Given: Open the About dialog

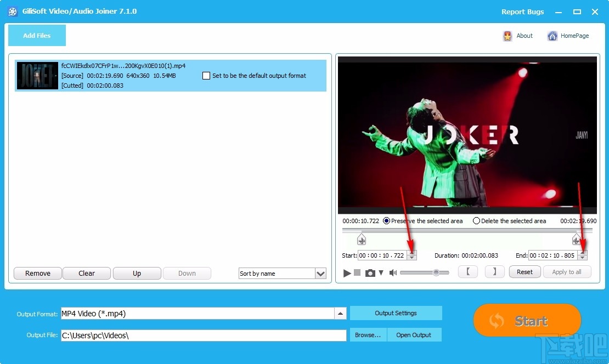Looking at the screenshot, I should [x=518, y=36].
